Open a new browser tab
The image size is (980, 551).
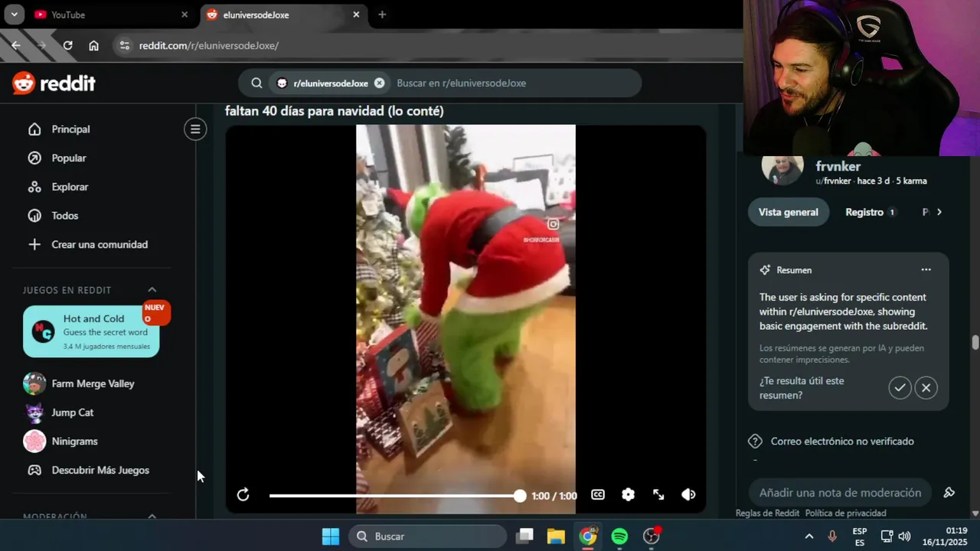click(x=382, y=15)
